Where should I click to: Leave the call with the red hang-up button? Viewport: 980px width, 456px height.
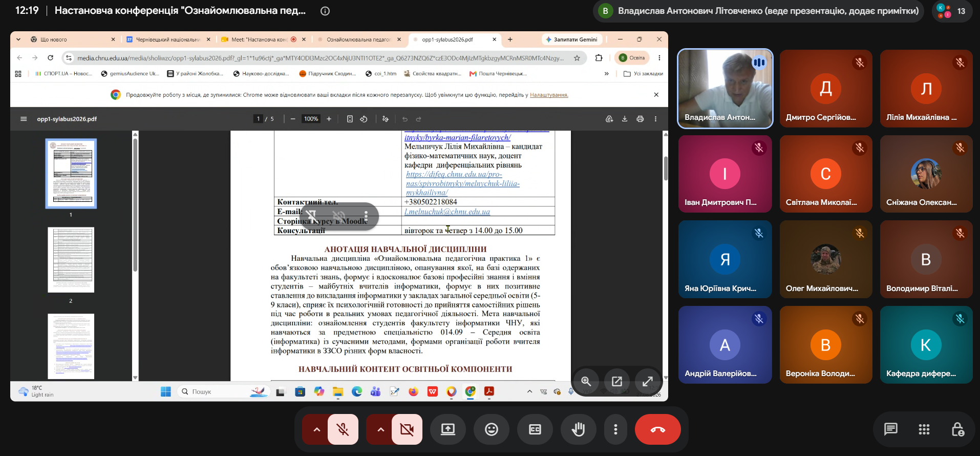pyautogui.click(x=657, y=429)
